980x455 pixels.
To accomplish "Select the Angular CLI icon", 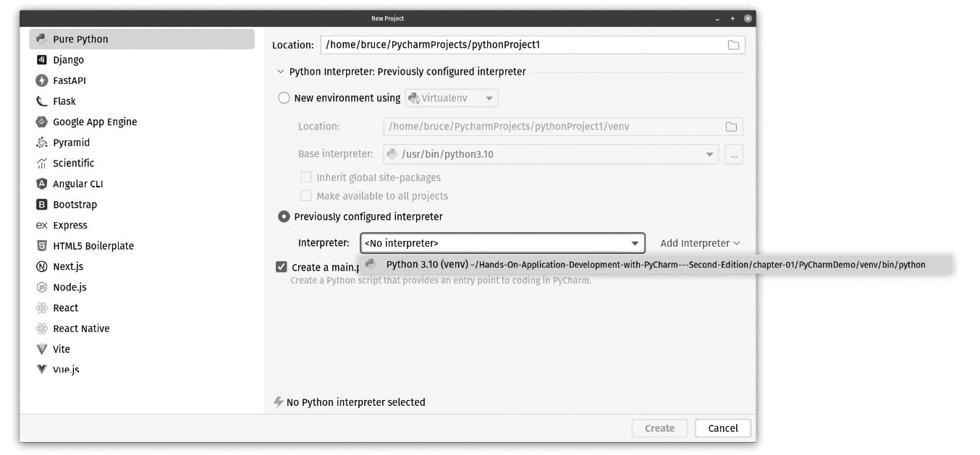I will pos(41,184).
